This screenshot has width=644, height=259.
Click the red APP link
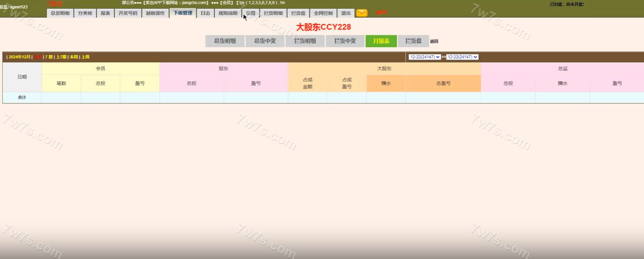tap(381, 13)
